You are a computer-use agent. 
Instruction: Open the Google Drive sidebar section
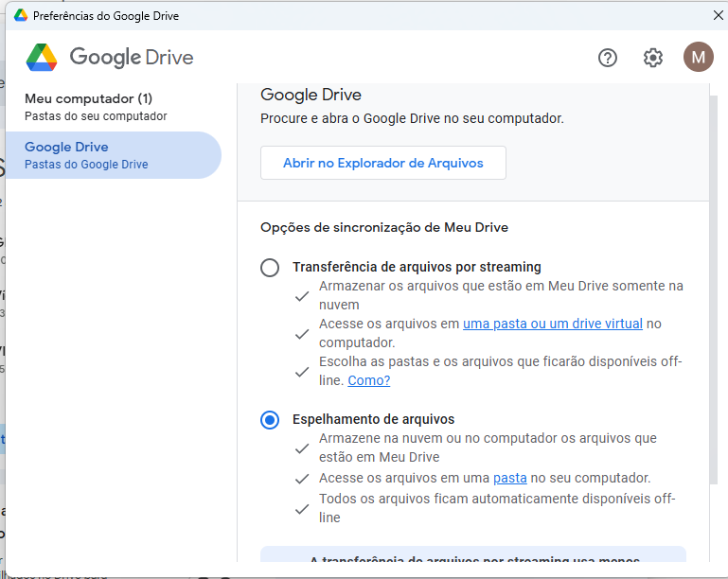114,155
